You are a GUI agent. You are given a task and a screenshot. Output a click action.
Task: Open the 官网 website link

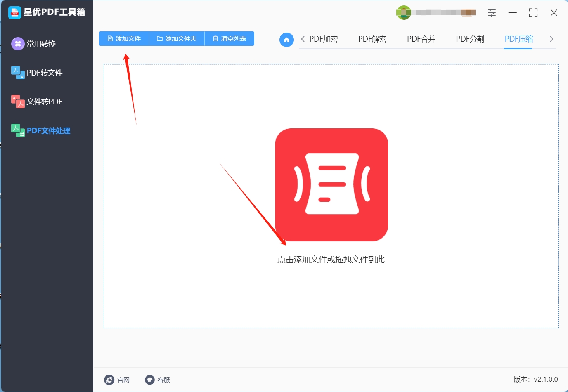coord(117,380)
